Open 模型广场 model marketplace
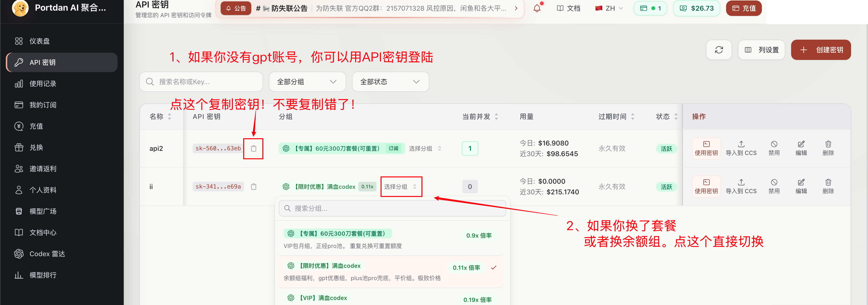The height and width of the screenshot is (305, 868). point(62,211)
